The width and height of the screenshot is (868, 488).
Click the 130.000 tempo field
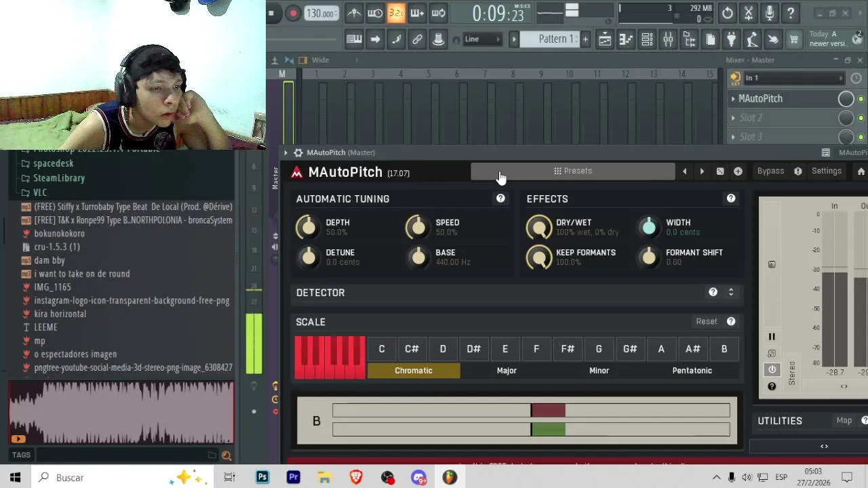(321, 14)
